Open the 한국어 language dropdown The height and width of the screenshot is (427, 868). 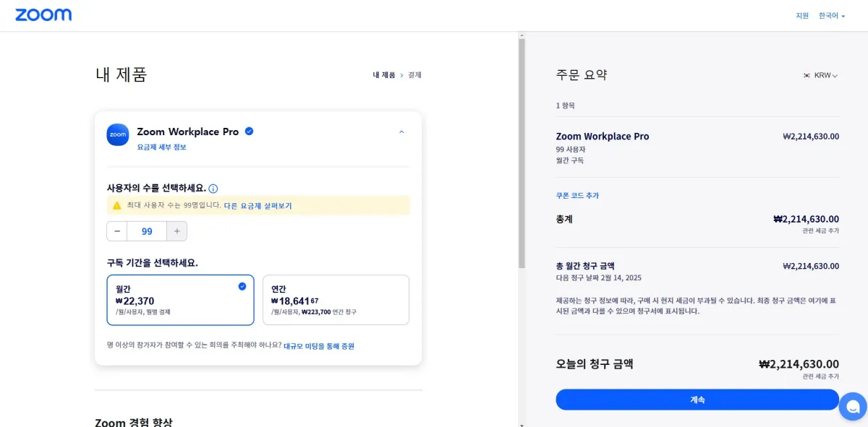click(x=830, y=14)
